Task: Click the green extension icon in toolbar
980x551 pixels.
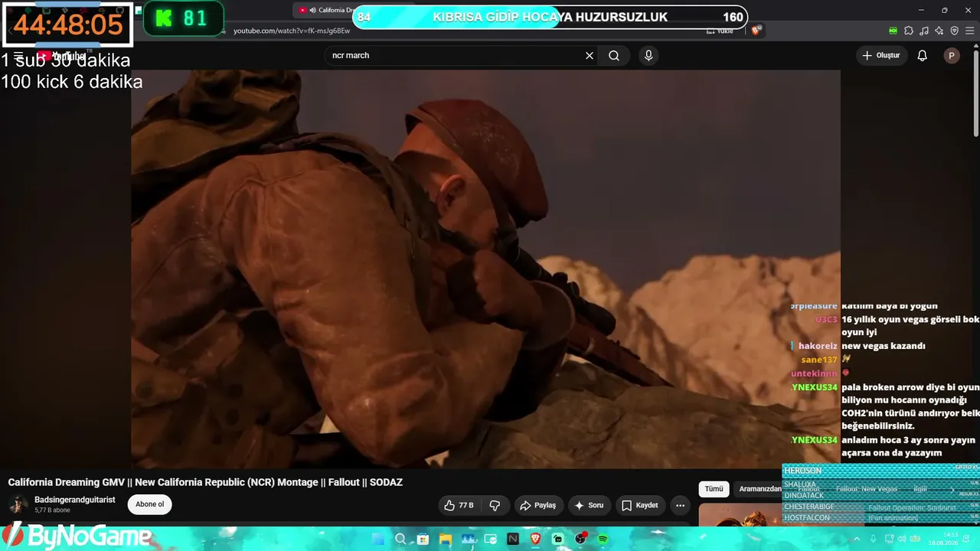Action: [x=893, y=31]
